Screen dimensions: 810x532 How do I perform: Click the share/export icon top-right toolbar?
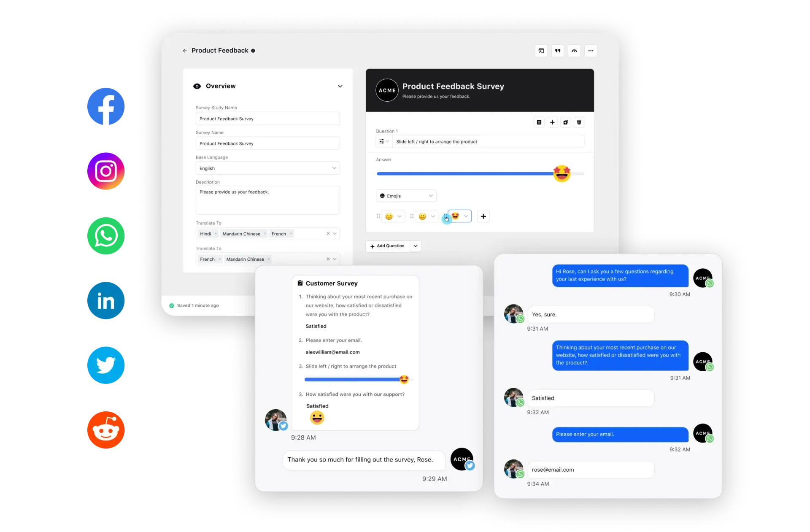[x=540, y=51]
